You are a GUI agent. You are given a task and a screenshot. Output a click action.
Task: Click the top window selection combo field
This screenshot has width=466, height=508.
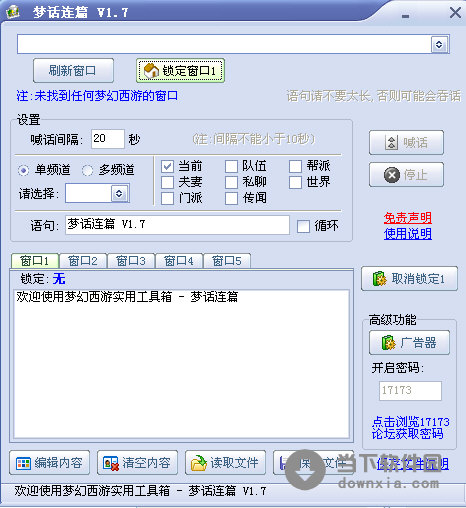point(233,44)
